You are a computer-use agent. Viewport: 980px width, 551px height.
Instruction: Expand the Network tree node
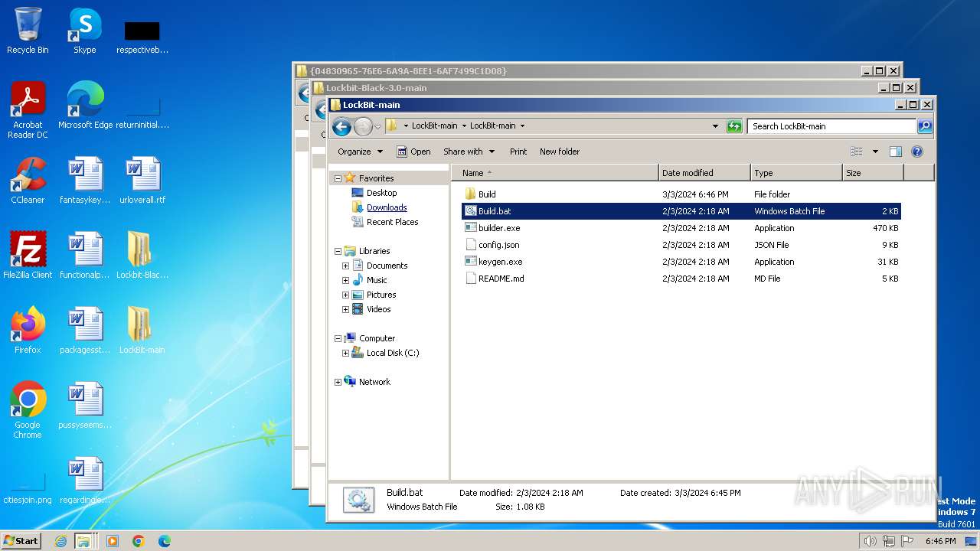[338, 382]
